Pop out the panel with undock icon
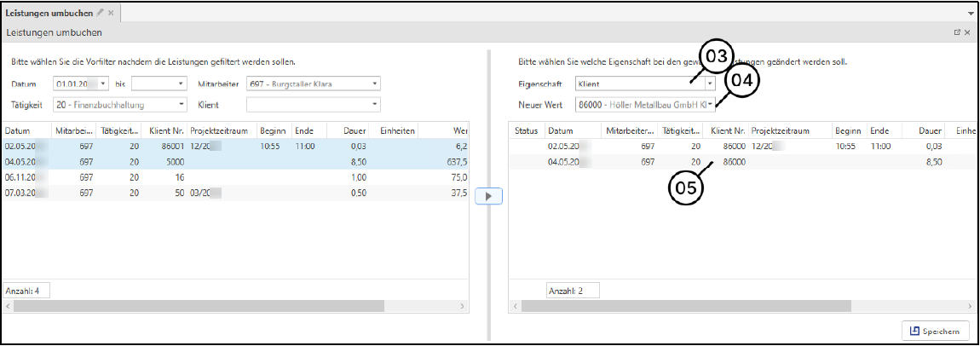 pyautogui.click(x=957, y=32)
